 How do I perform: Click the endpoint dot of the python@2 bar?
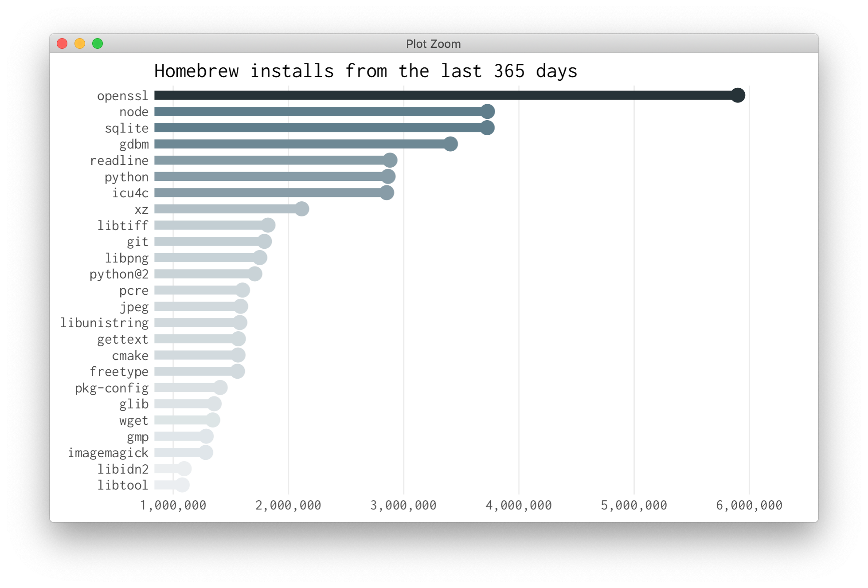tap(255, 274)
